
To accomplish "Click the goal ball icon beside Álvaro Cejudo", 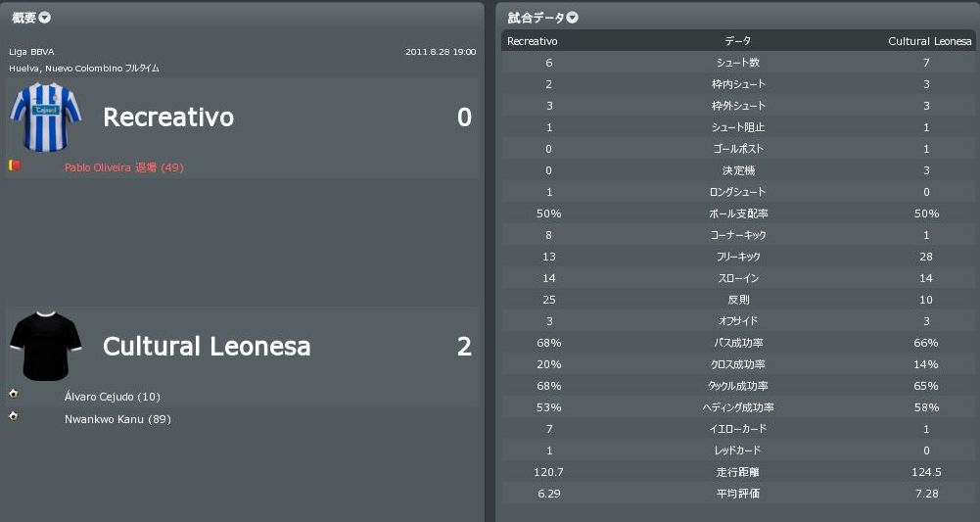I will (14, 394).
